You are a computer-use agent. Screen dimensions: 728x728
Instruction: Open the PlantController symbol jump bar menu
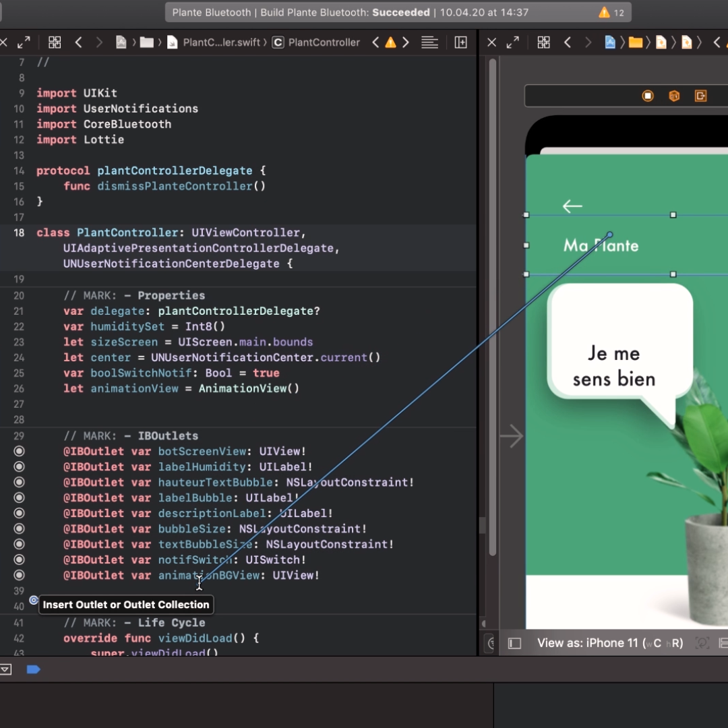(317, 42)
